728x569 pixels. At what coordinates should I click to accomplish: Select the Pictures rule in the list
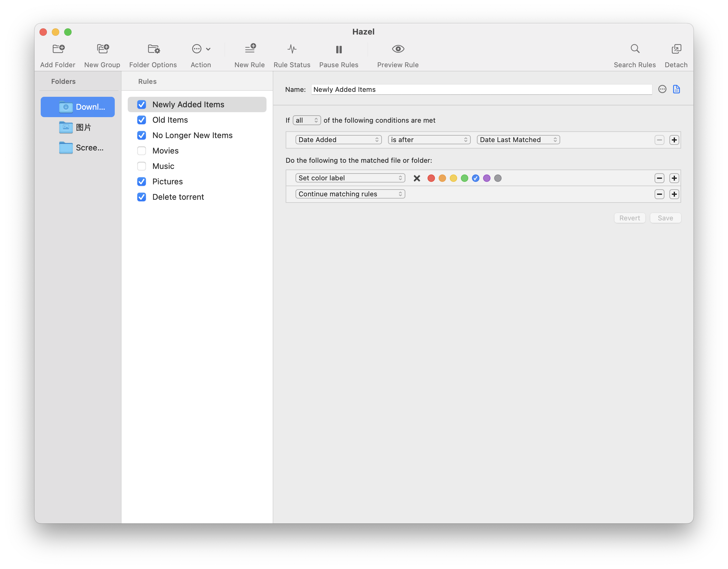(x=168, y=182)
